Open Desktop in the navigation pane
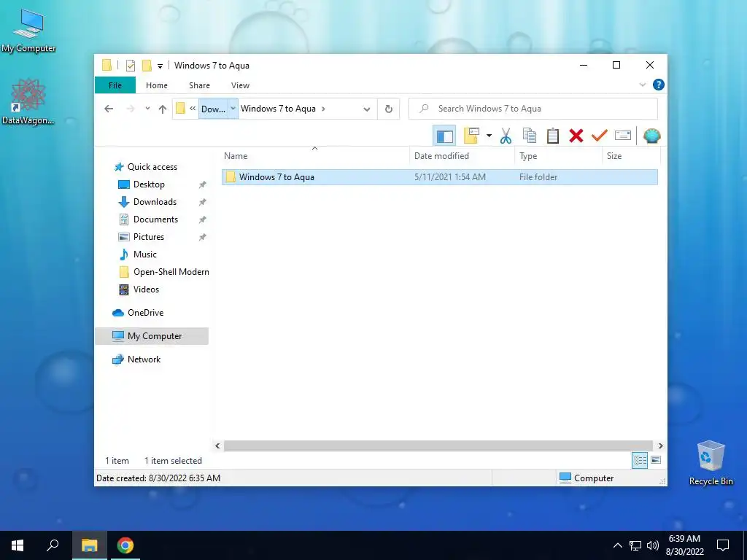 (149, 184)
